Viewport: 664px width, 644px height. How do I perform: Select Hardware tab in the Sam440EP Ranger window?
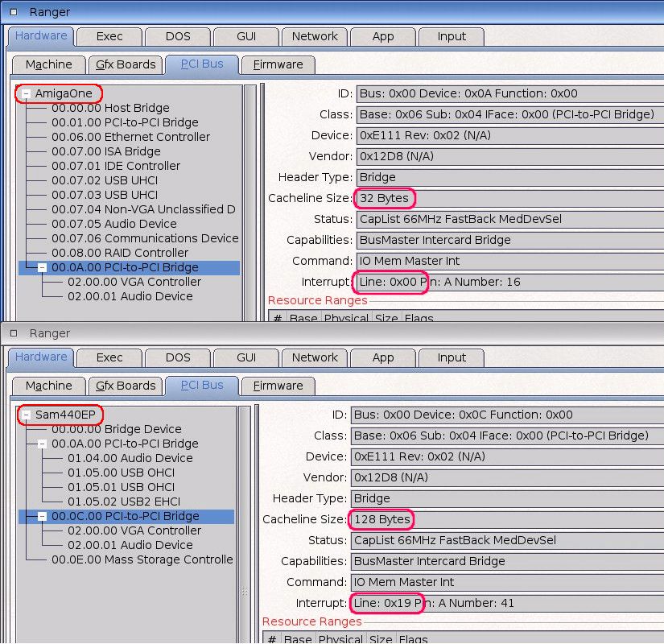(41, 357)
